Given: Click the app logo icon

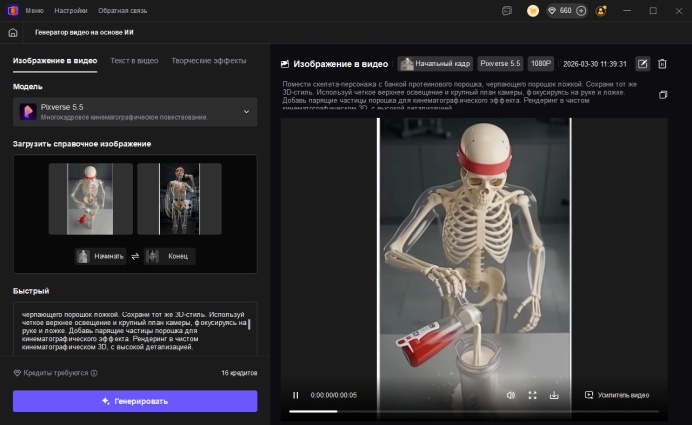Looking at the screenshot, I should tap(13, 10).
